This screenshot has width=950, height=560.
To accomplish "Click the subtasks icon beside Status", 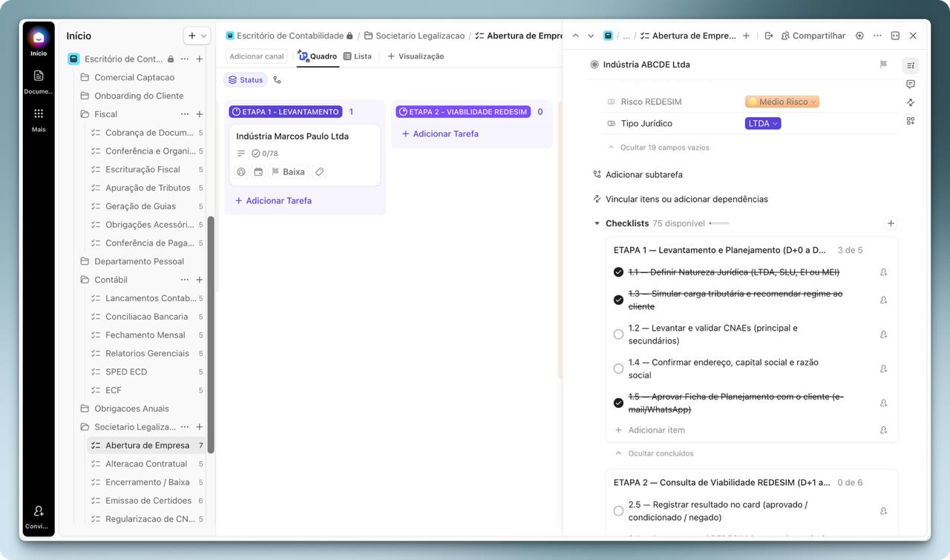I will pyautogui.click(x=277, y=80).
